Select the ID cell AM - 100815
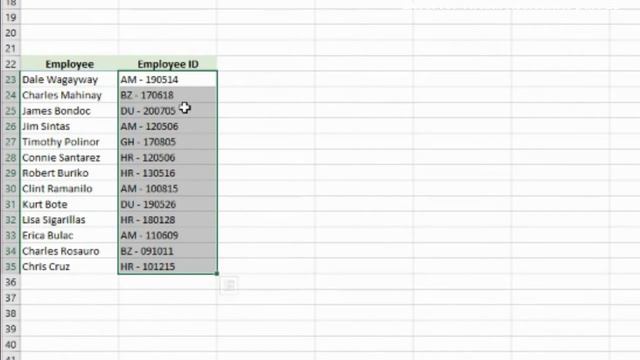Viewport: 640px width, 360px height. [168, 188]
